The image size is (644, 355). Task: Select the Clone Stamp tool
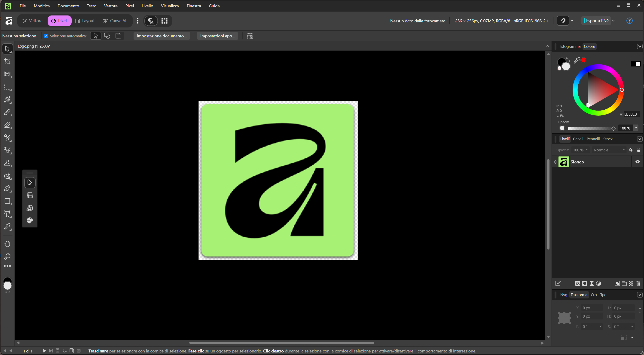click(x=7, y=163)
